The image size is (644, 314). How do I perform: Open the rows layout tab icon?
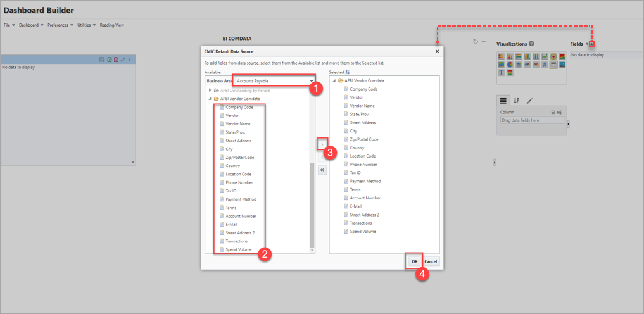[503, 100]
